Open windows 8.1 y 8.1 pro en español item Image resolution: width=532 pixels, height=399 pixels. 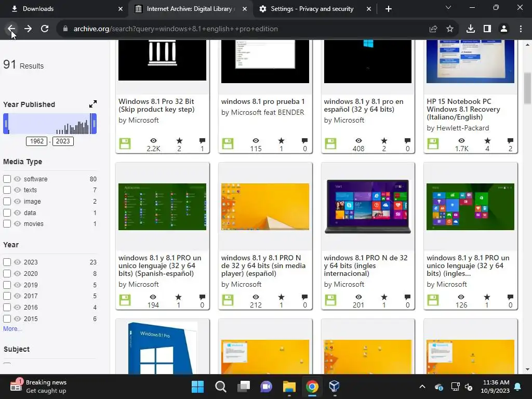tap(363, 105)
